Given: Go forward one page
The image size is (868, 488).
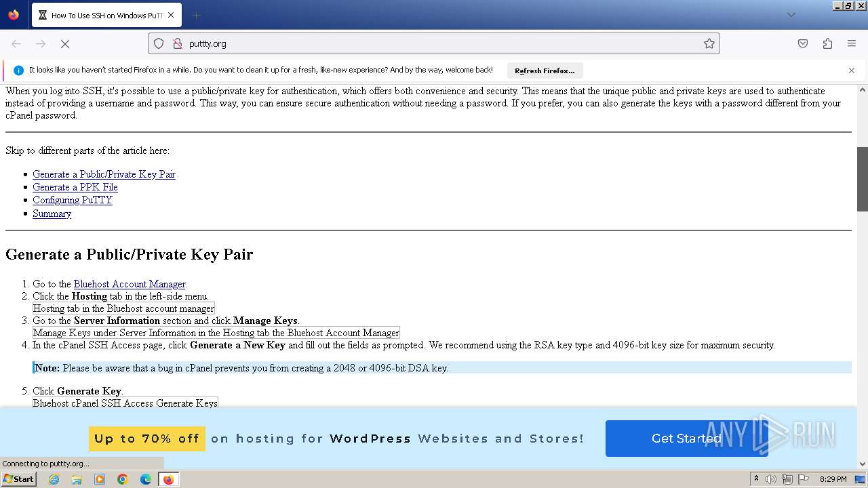Looking at the screenshot, I should [41, 43].
